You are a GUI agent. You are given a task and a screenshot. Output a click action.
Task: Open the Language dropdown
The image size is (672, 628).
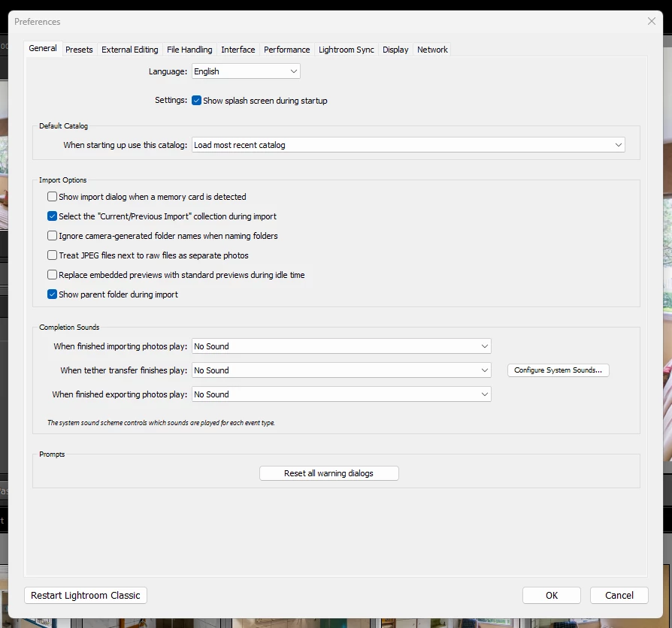coord(246,71)
